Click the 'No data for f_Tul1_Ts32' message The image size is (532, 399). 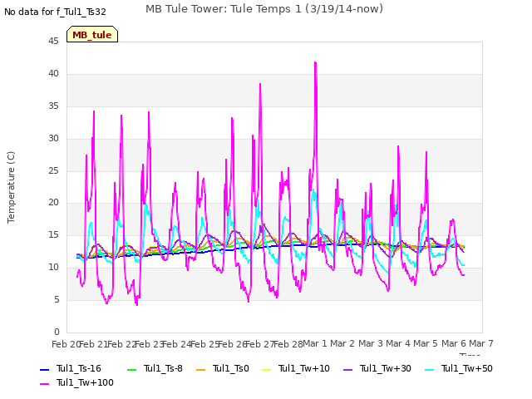click(55, 12)
